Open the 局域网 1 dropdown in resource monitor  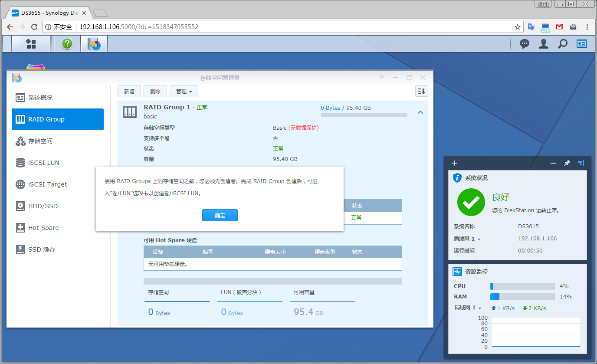pyautogui.click(x=468, y=308)
